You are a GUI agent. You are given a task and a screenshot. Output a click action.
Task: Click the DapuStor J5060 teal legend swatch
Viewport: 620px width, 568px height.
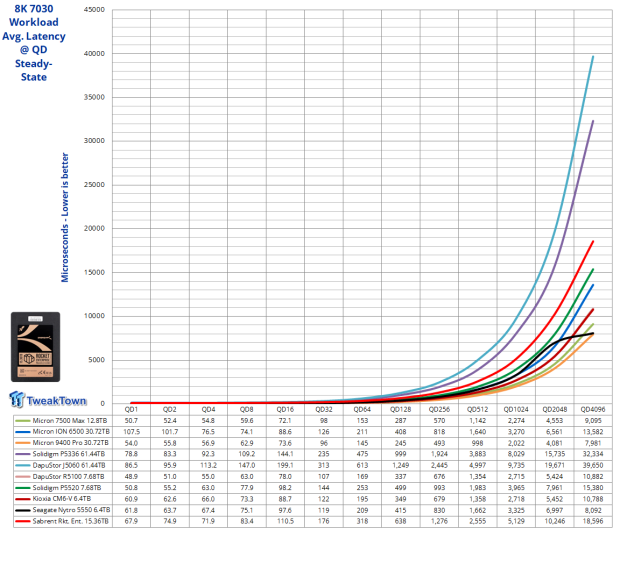pos(23,466)
